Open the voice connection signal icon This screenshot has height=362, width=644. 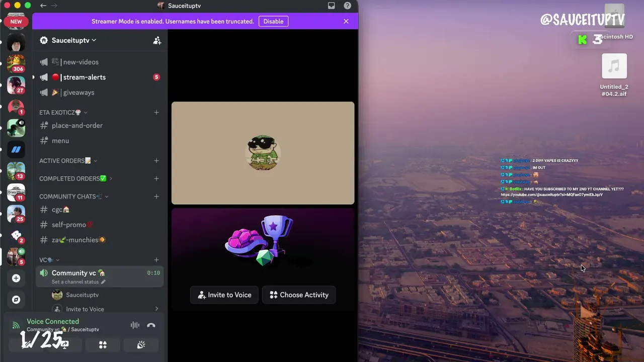point(16,325)
